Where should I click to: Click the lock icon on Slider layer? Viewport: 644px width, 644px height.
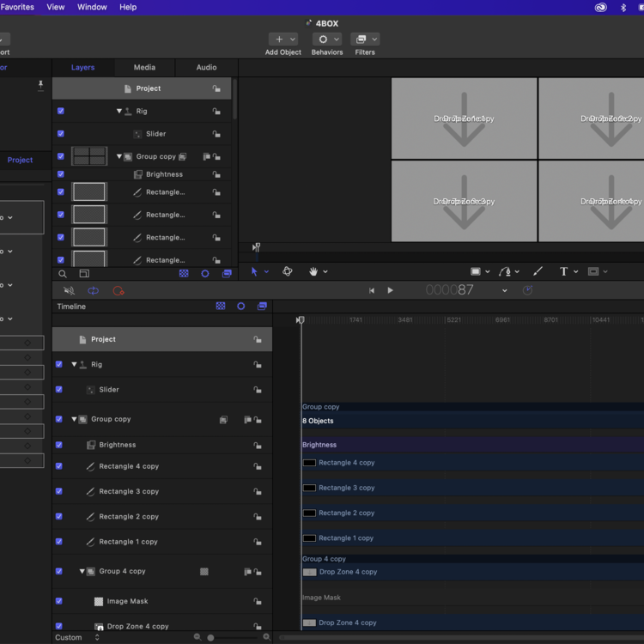coord(216,134)
